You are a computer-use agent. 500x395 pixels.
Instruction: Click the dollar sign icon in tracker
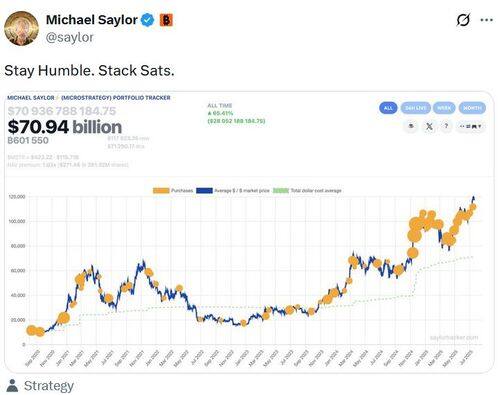411,126
